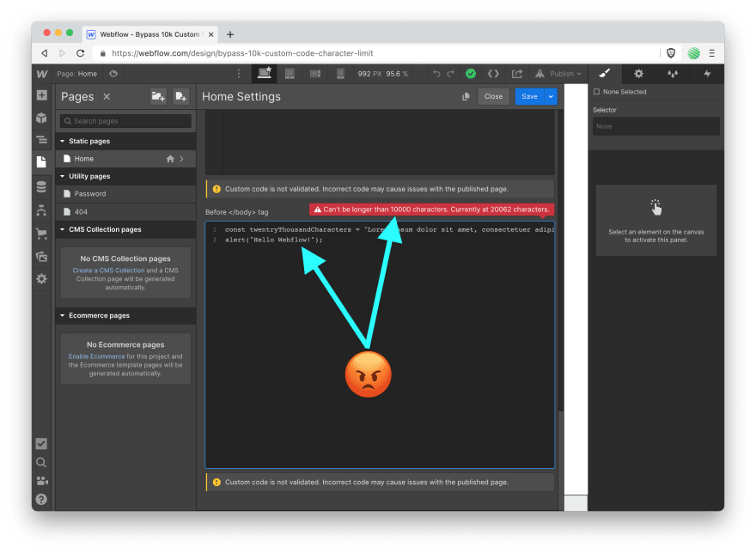
Task: Click Create a CMS Collection link
Action: [x=108, y=270]
